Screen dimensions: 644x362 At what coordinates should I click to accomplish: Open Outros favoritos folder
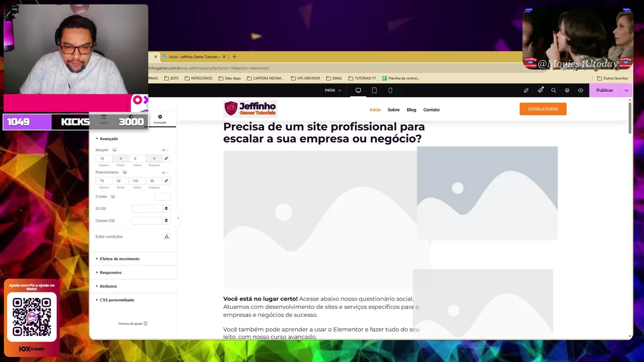tap(612, 78)
